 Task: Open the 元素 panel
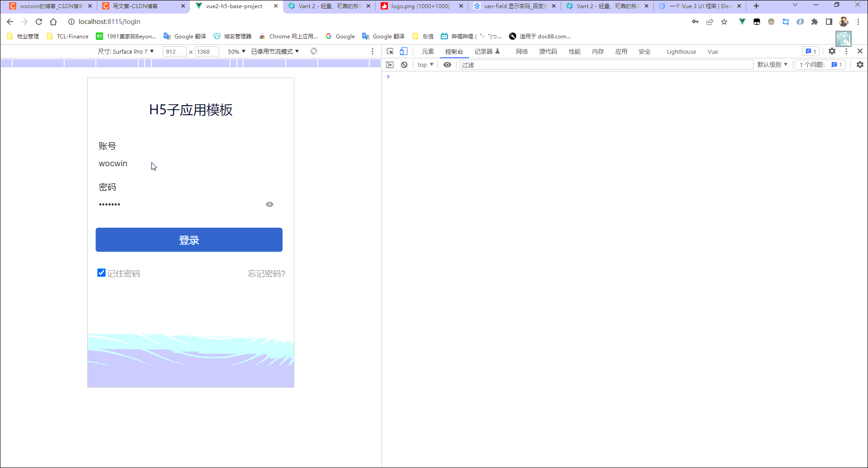point(427,51)
